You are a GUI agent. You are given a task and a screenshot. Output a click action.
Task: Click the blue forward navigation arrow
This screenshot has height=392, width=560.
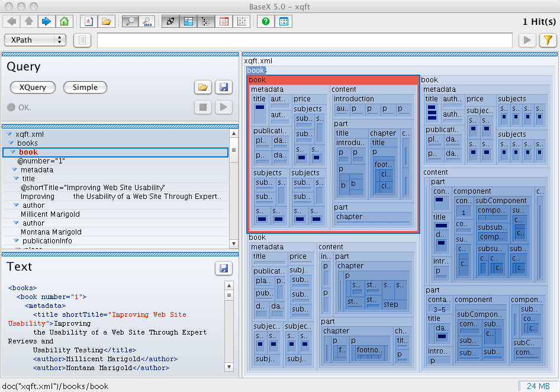click(x=46, y=22)
